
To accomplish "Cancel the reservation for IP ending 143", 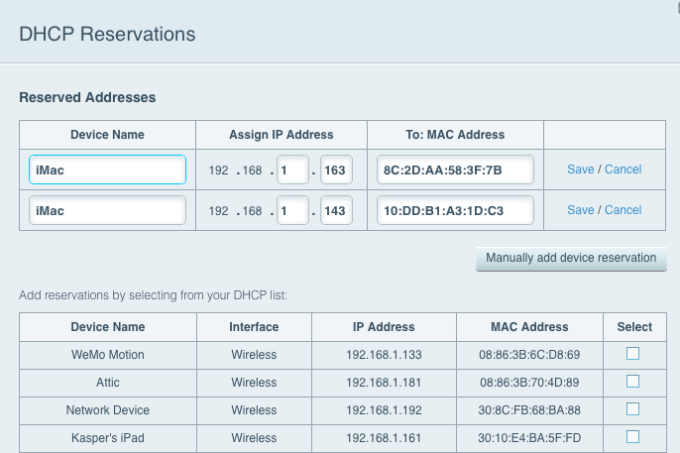I will coord(623,210).
